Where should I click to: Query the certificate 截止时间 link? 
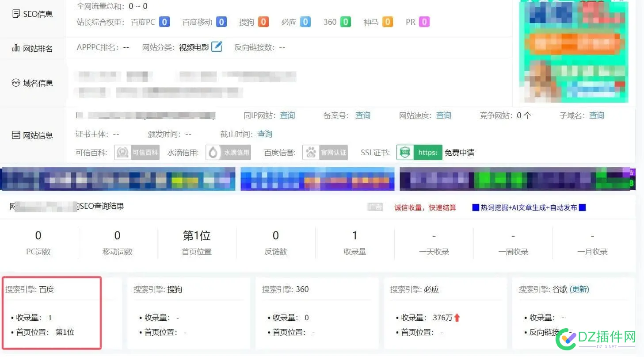(x=264, y=134)
